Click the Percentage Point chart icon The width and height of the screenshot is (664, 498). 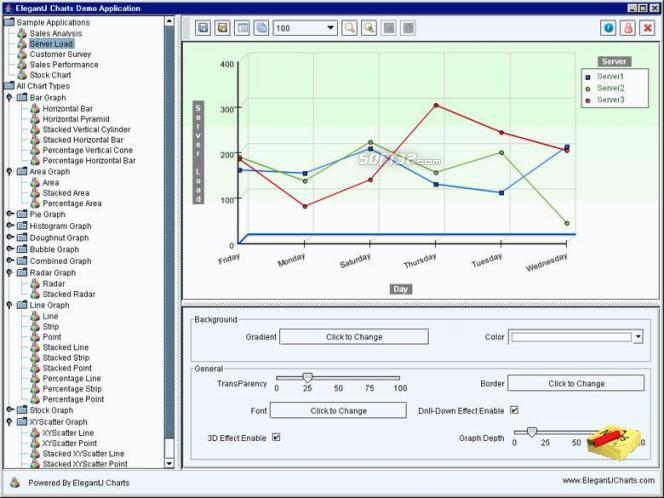35,399
